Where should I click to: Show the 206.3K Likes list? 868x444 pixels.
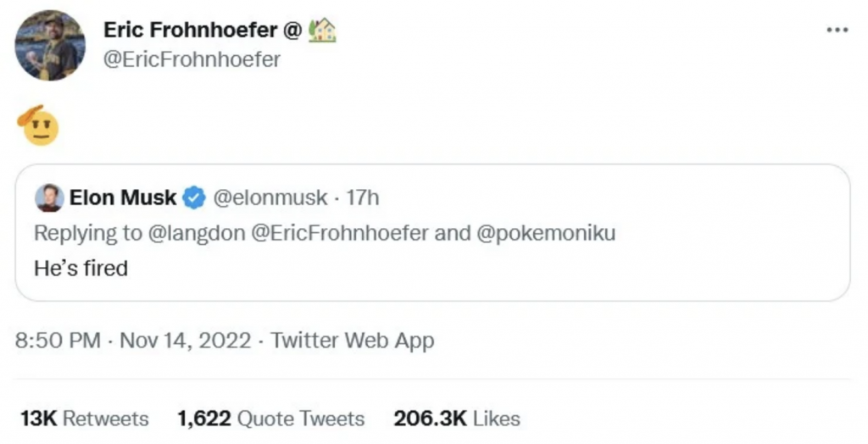457,419
